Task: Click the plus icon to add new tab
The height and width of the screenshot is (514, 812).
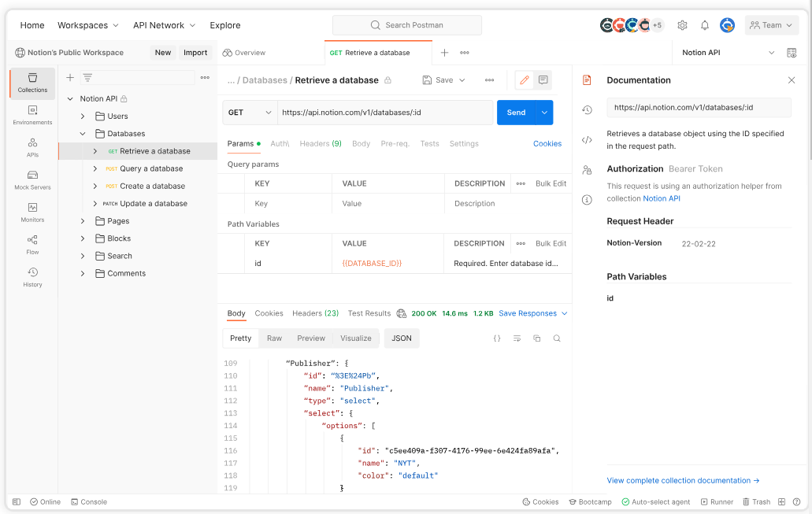Action: (444, 53)
